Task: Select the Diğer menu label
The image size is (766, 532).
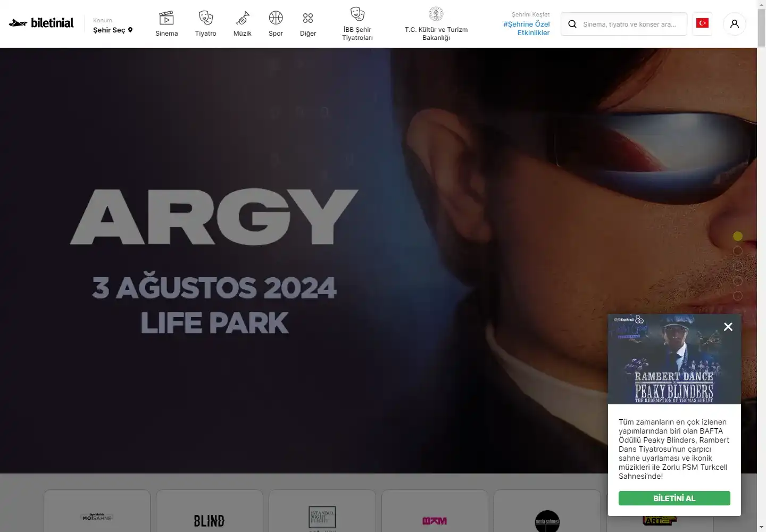Action: click(308, 34)
